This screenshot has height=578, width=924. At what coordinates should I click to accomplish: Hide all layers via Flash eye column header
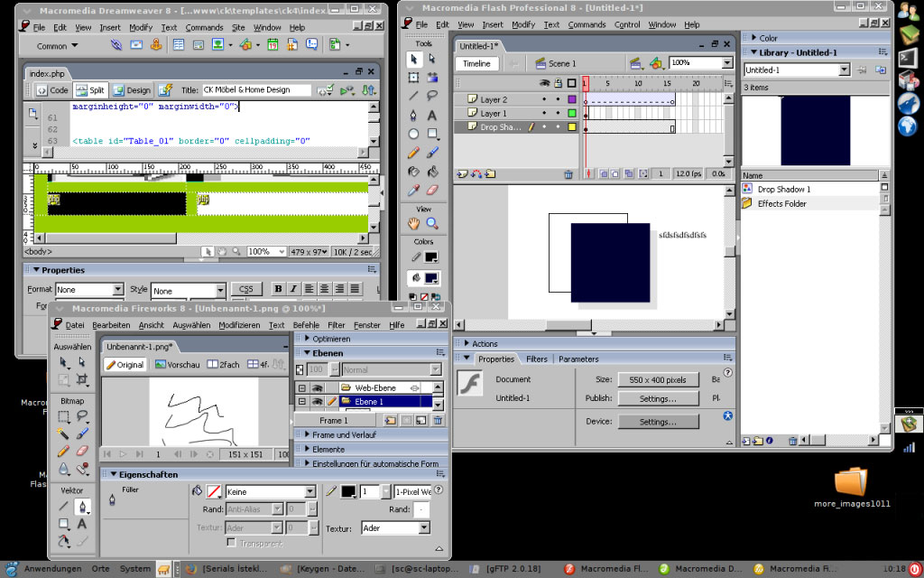tap(544, 84)
